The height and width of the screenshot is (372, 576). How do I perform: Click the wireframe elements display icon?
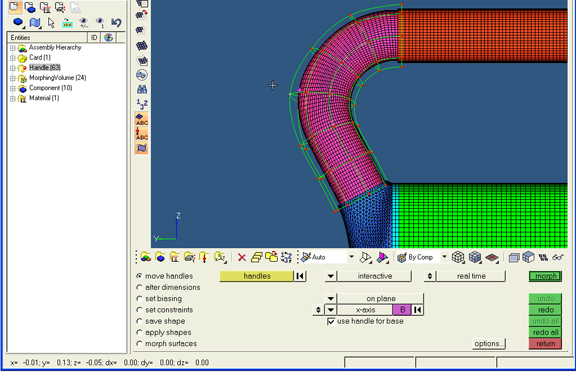tap(458, 257)
